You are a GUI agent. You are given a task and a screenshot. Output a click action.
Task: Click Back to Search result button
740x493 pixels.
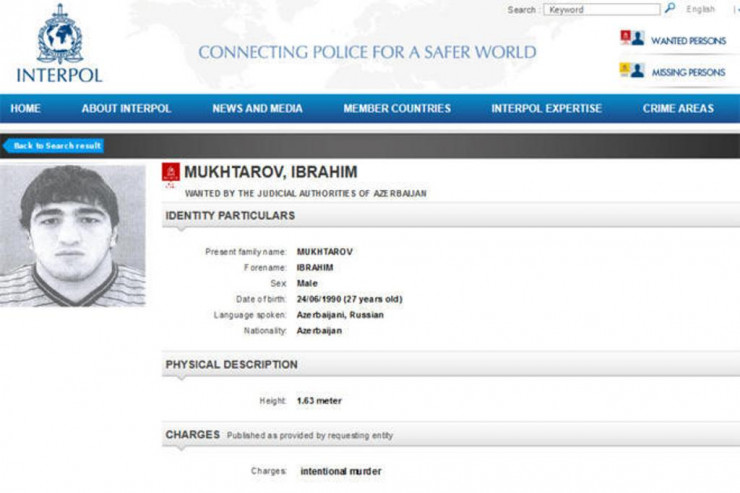55,146
